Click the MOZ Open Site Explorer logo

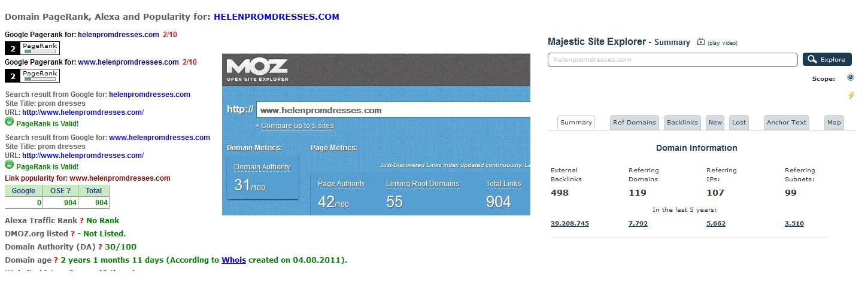pyautogui.click(x=257, y=70)
